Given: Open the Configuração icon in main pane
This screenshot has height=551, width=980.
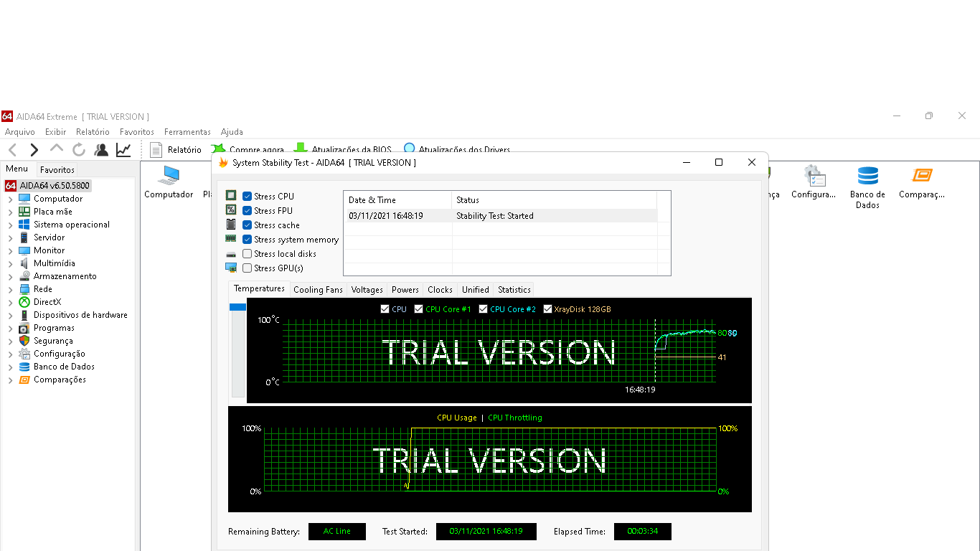Looking at the screenshot, I should point(814,176).
